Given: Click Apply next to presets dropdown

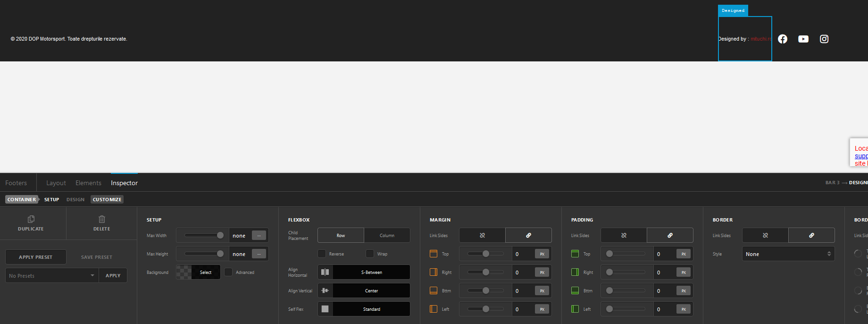Looking at the screenshot, I should 113,275.
